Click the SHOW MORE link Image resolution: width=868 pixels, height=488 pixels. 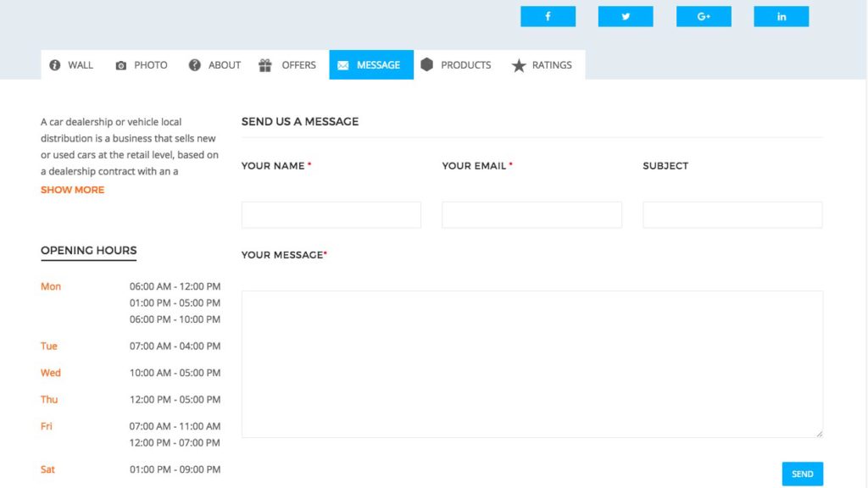[72, 189]
